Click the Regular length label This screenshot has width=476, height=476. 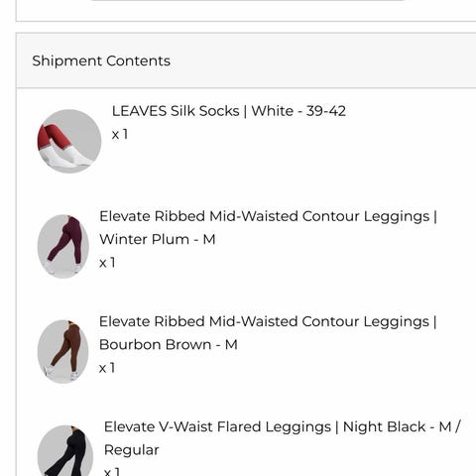tap(131, 450)
